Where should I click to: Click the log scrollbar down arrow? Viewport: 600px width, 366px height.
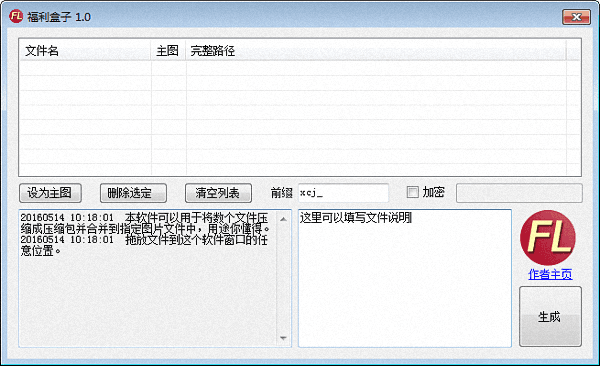[x=283, y=338]
